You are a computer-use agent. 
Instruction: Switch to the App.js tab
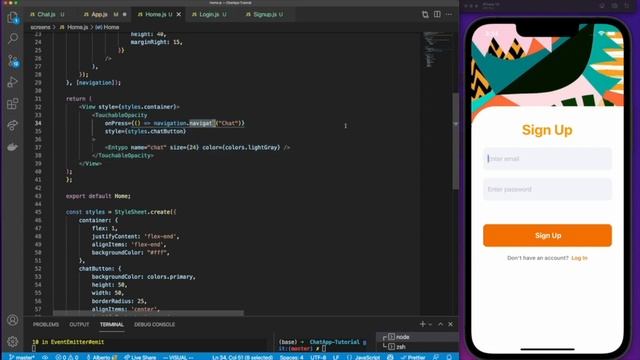(x=99, y=14)
